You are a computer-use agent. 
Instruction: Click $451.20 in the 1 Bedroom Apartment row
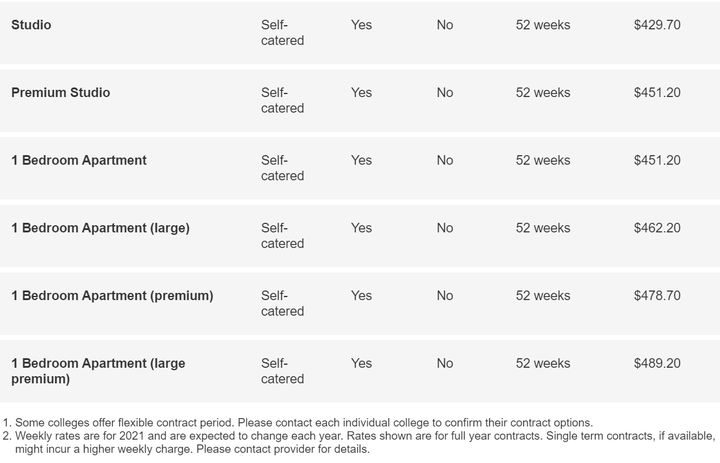coord(657,160)
